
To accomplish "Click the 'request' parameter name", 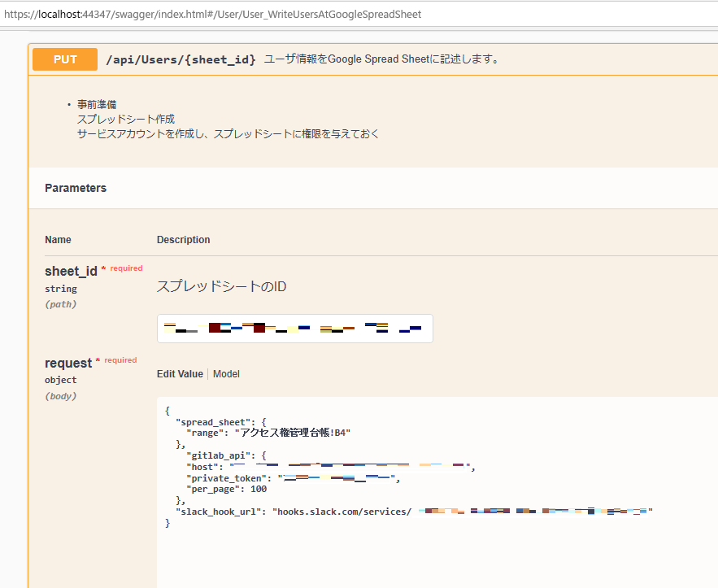I will pos(68,364).
